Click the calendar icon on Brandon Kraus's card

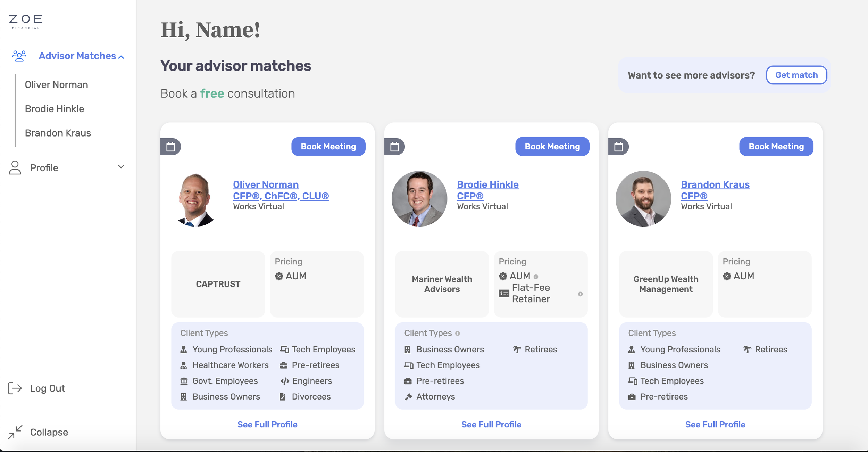618,147
